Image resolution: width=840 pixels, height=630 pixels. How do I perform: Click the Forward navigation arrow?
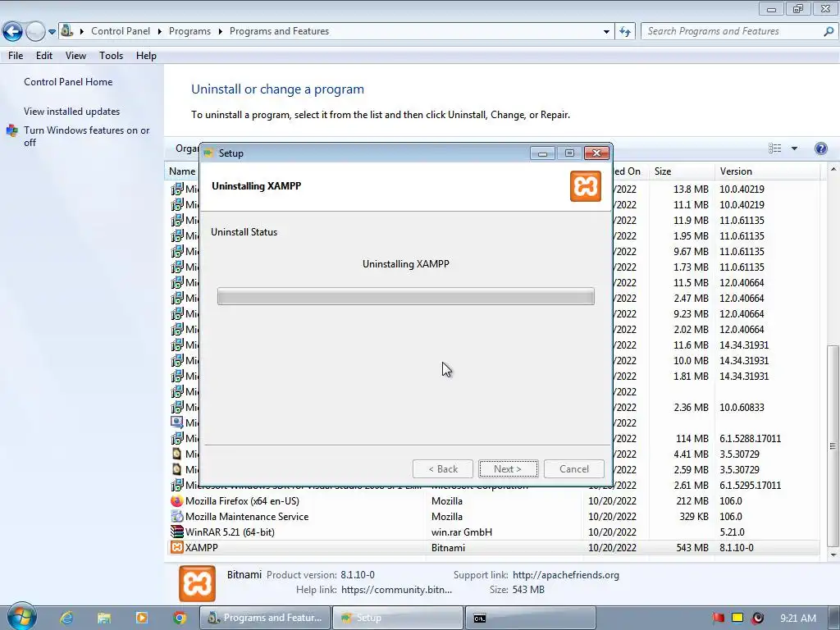click(35, 31)
